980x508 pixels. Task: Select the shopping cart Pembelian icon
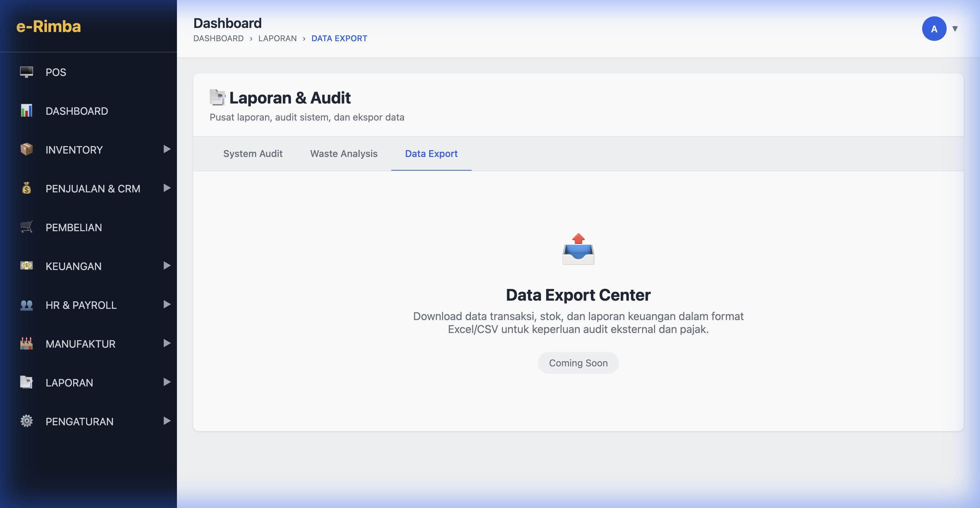[x=26, y=227]
